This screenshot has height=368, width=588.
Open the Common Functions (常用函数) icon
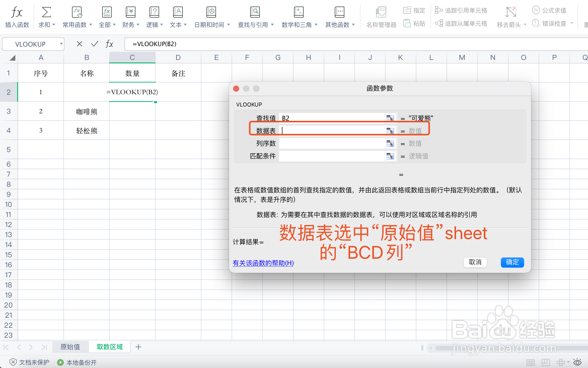coord(77,12)
